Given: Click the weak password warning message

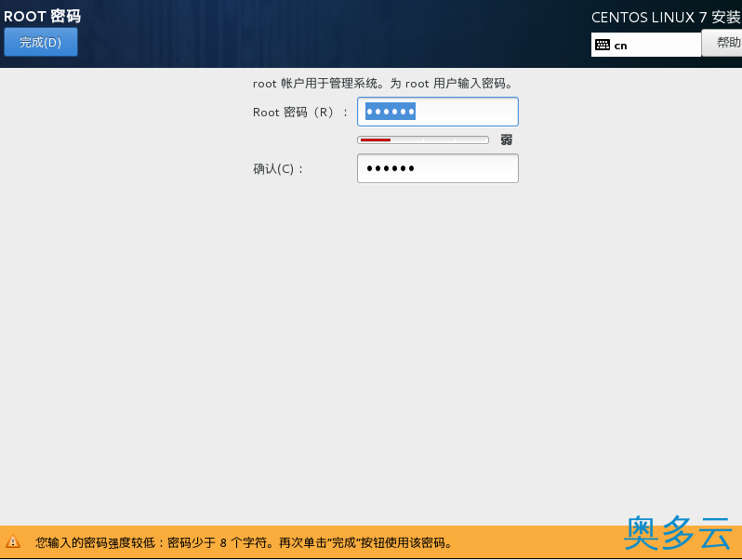Looking at the screenshot, I should point(244,542).
